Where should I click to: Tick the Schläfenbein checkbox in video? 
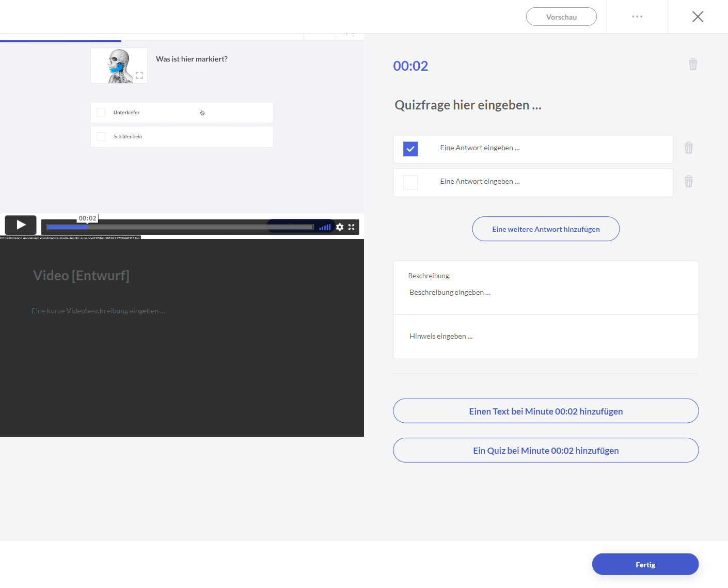[x=101, y=137]
